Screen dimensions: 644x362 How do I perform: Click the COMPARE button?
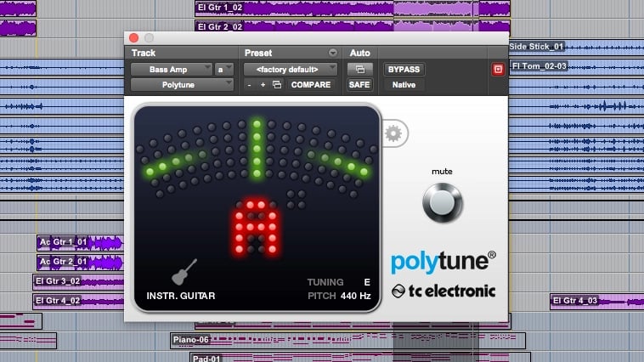pyautogui.click(x=310, y=85)
